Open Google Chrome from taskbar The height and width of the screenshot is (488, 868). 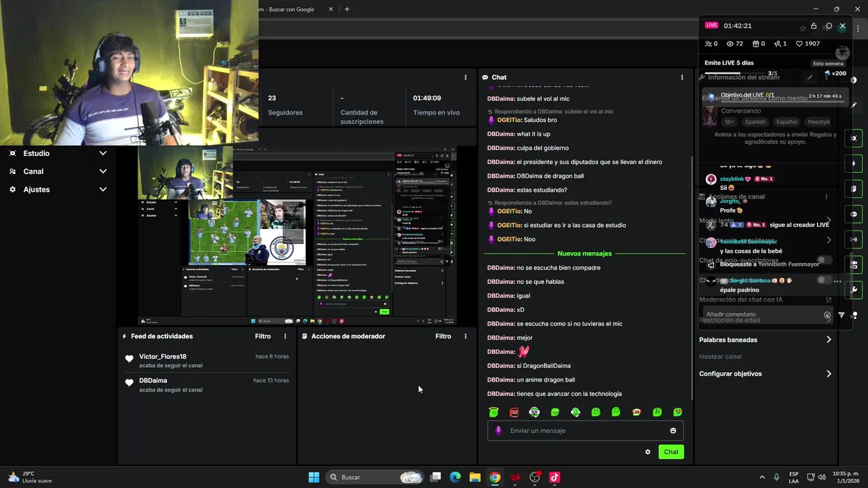(495, 477)
